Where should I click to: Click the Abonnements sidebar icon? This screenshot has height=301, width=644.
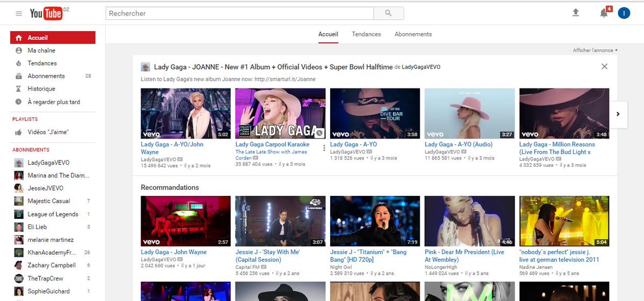click(x=19, y=76)
